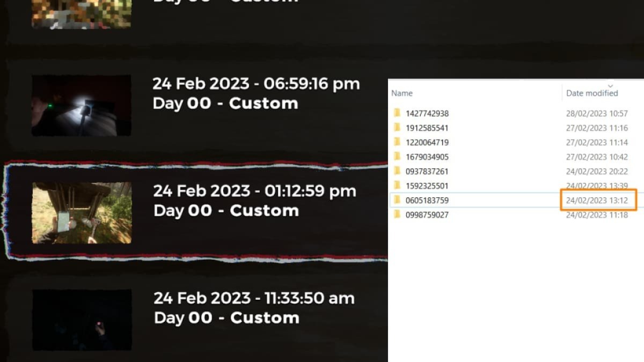The image size is (644, 362).
Task: Click the sort arrow above Date modified
Action: point(610,86)
